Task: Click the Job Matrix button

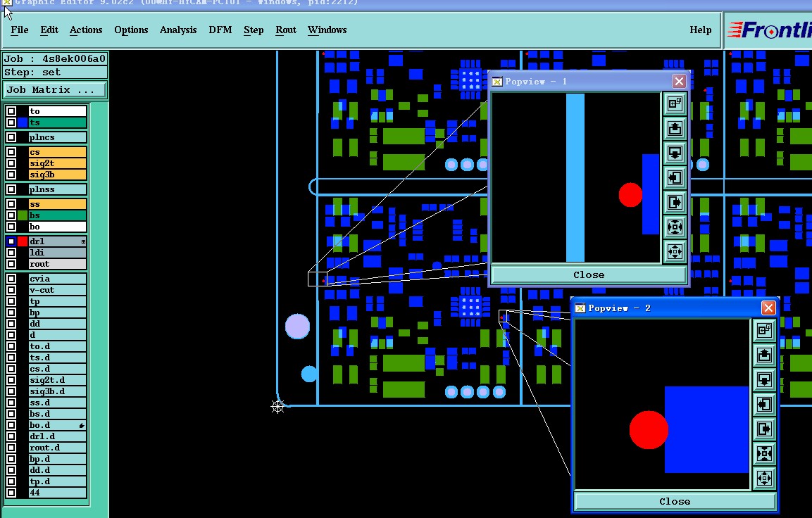Action: coord(55,90)
